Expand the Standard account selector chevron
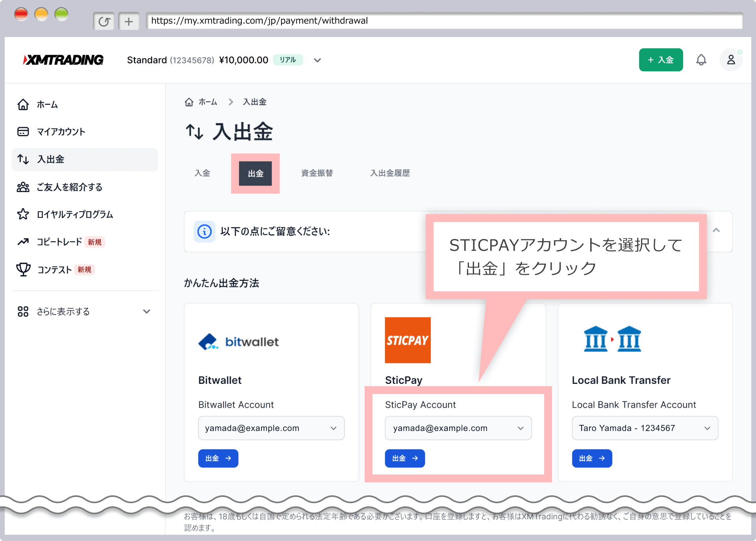The image size is (756, 541). point(317,60)
